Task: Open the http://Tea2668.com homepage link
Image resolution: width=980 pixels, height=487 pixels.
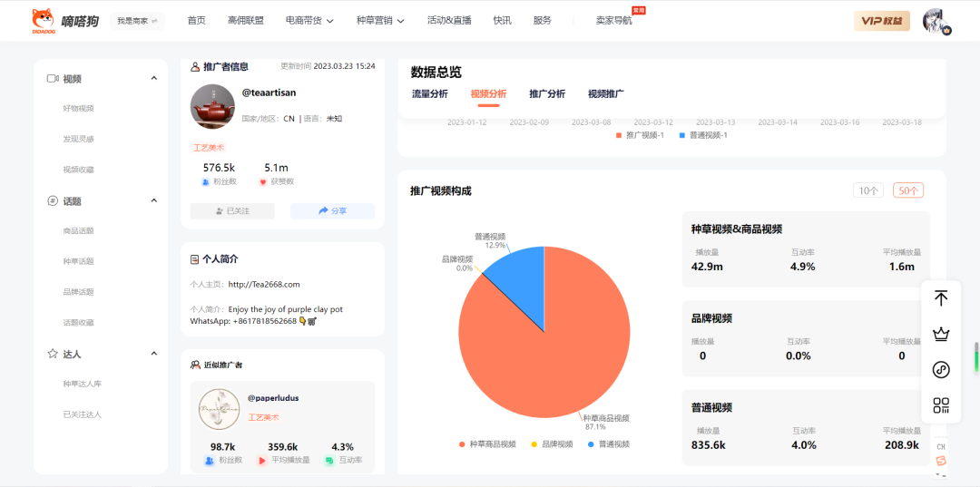Action: [x=264, y=285]
